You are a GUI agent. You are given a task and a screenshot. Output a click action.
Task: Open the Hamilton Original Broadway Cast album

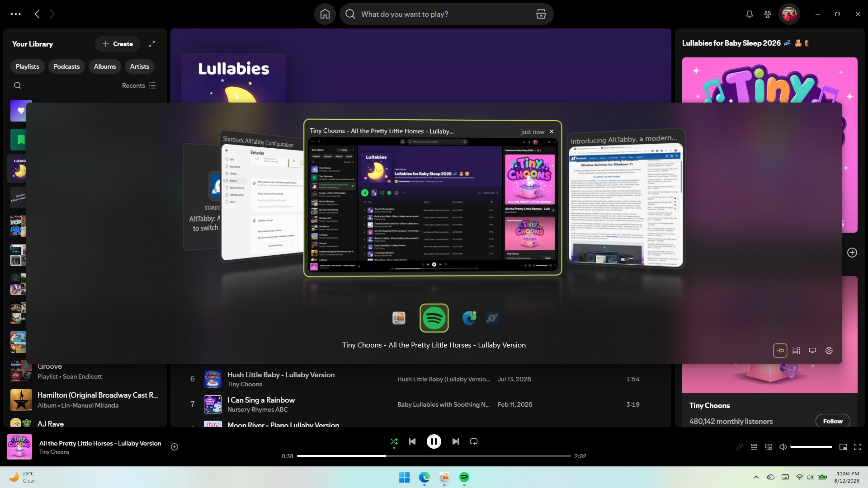point(86,400)
